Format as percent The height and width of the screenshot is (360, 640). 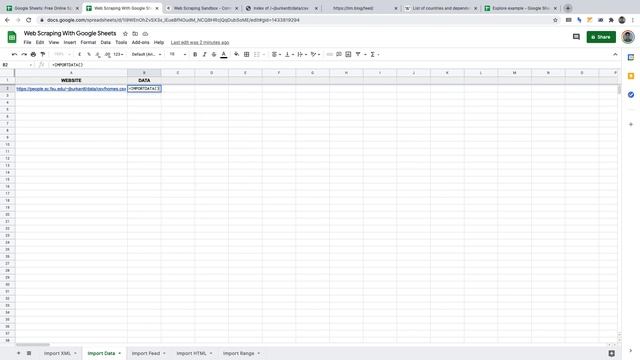(89, 54)
